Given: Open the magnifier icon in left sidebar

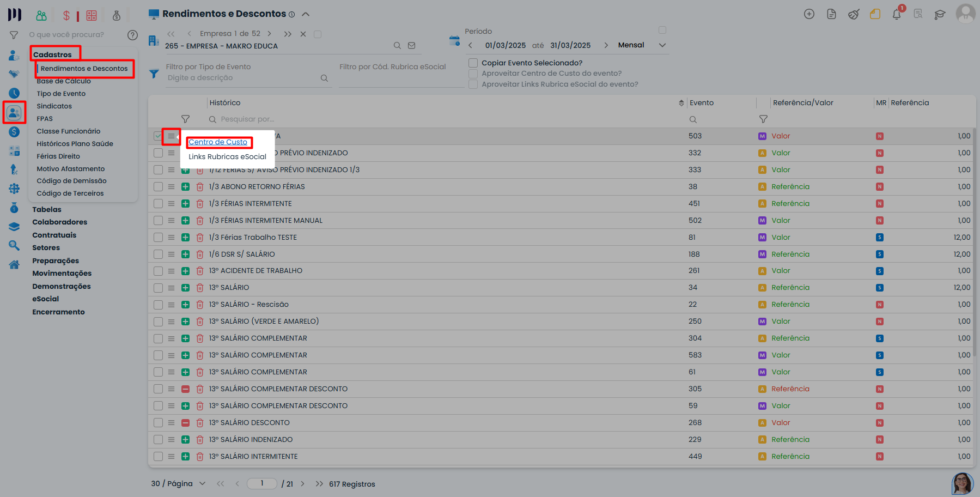Looking at the screenshot, I should [14, 246].
